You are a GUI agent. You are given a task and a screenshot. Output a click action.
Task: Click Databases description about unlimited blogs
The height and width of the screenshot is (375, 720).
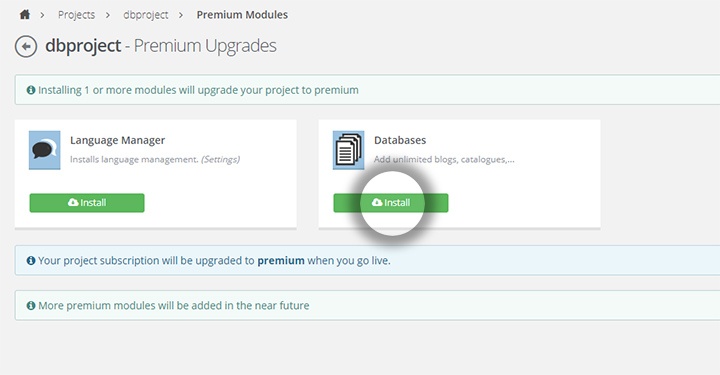444,159
